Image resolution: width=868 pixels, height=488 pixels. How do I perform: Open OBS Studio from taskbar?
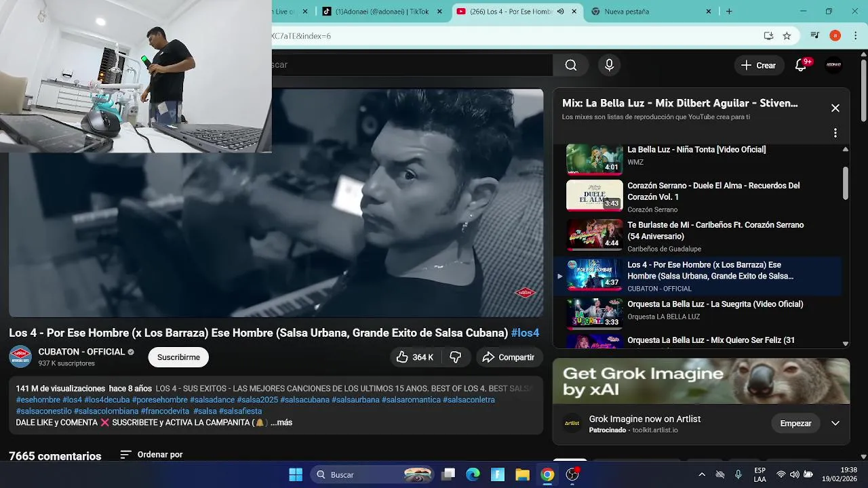[x=572, y=474]
